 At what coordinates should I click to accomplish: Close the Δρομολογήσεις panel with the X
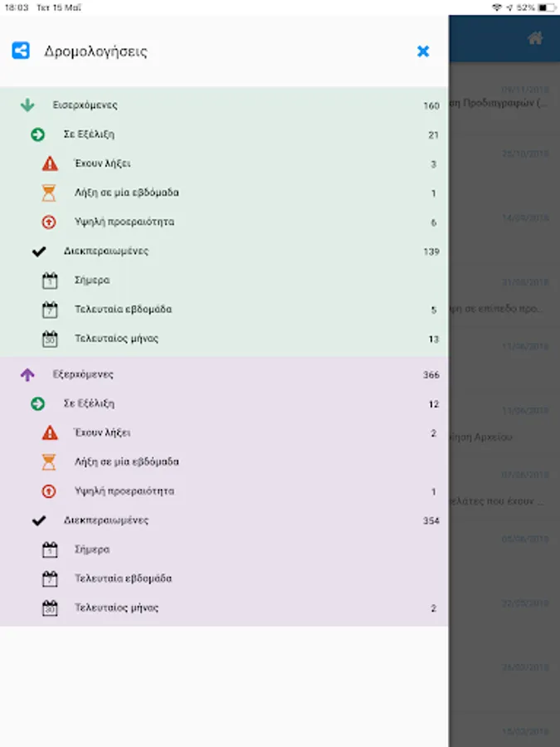point(423,51)
